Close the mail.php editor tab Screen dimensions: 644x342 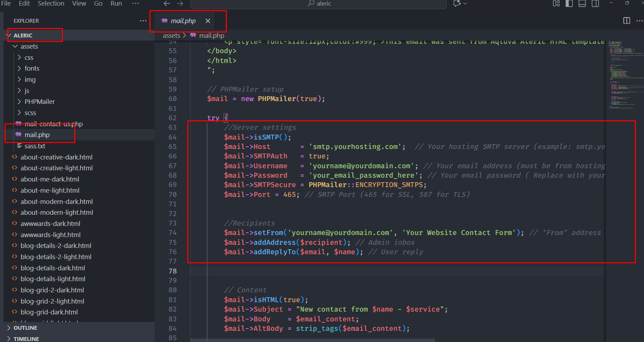click(x=208, y=21)
